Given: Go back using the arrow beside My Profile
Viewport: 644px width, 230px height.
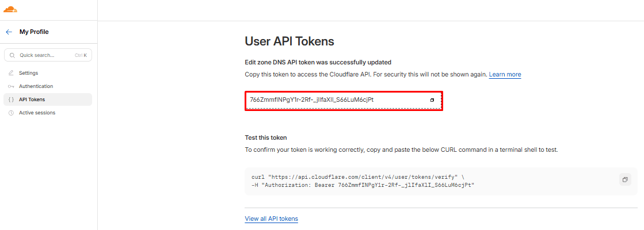Looking at the screenshot, I should tap(9, 32).
